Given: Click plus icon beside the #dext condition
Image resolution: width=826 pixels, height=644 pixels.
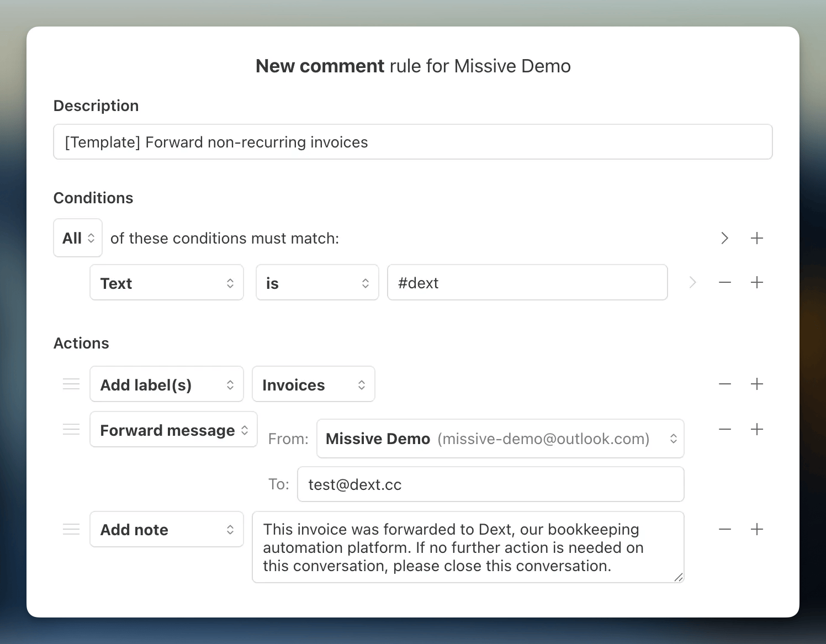Looking at the screenshot, I should 757,283.
